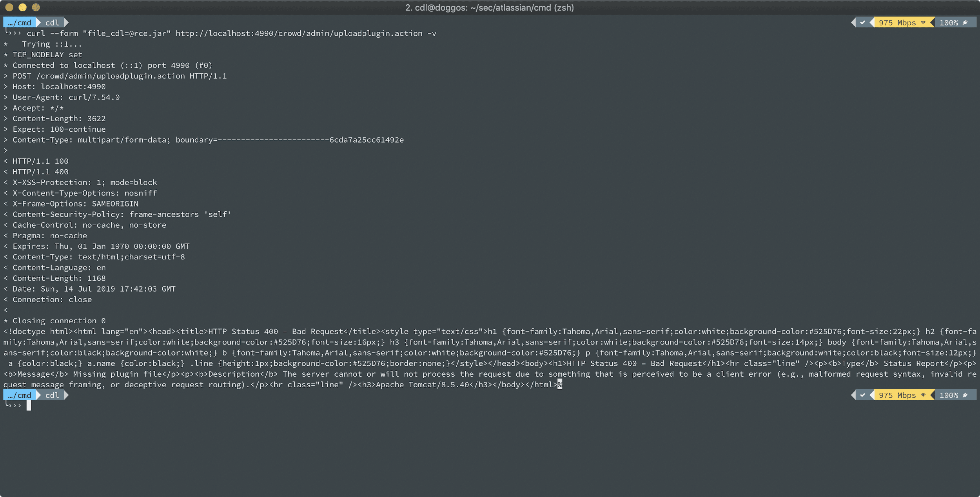
Task: Open the localhost:4990 uploadplugin.action URL
Action: 299,33
